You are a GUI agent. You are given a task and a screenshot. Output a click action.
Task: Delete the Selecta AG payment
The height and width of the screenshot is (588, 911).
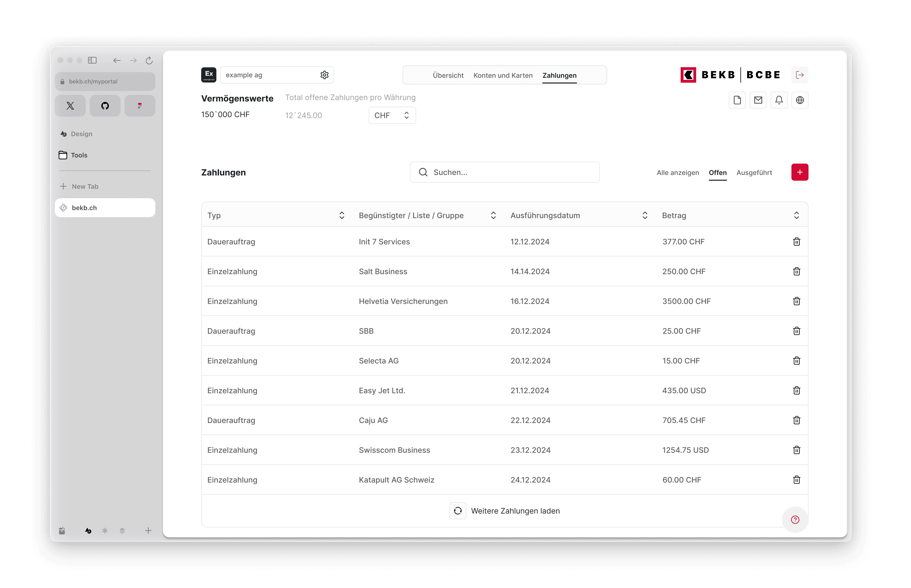[796, 361]
